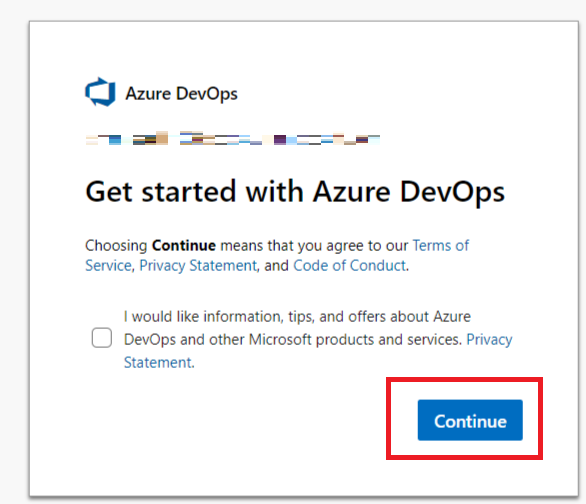Click the Get started with Azure DevOps heading

pos(295,192)
